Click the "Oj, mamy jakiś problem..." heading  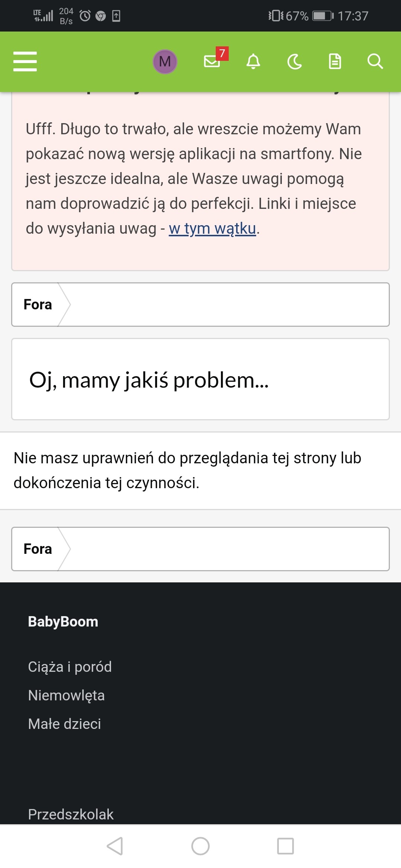coord(149,380)
